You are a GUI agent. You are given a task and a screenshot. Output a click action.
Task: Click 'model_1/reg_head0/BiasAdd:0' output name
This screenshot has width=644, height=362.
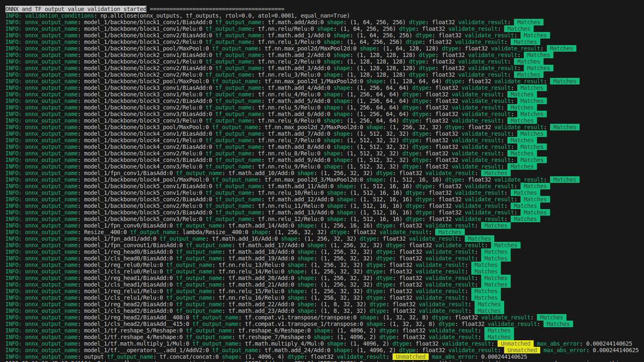(x=129, y=252)
